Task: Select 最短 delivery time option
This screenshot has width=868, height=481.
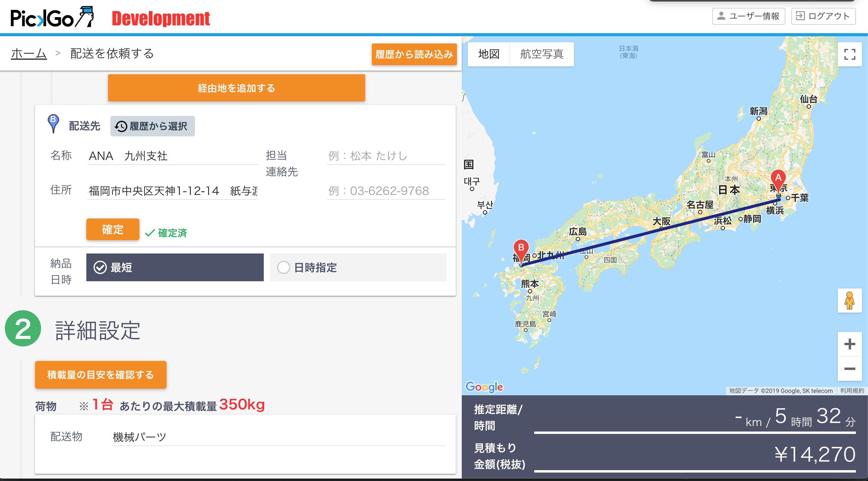Action: click(175, 267)
